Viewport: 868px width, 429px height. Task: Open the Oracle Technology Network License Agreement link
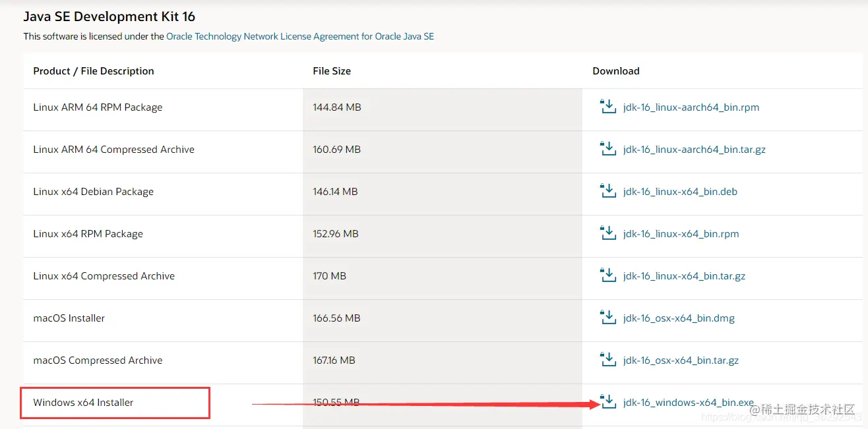[x=300, y=36]
